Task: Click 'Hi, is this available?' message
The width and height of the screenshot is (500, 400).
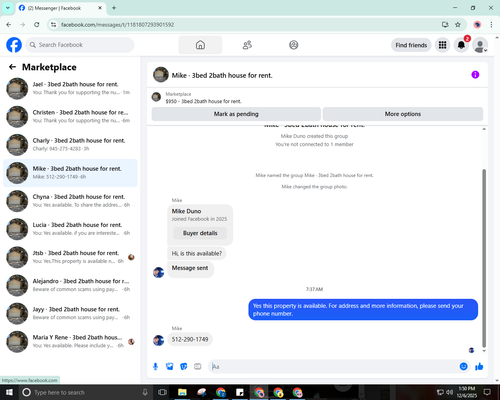Action: pyautogui.click(x=197, y=254)
